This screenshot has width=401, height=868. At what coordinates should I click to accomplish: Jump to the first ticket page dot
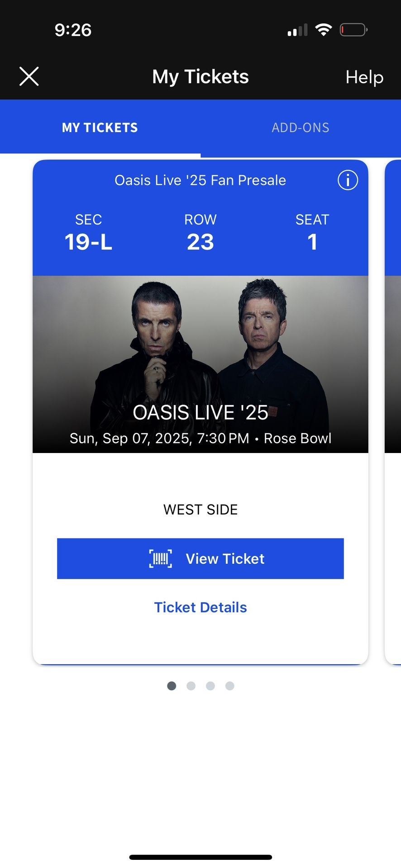coord(172,686)
